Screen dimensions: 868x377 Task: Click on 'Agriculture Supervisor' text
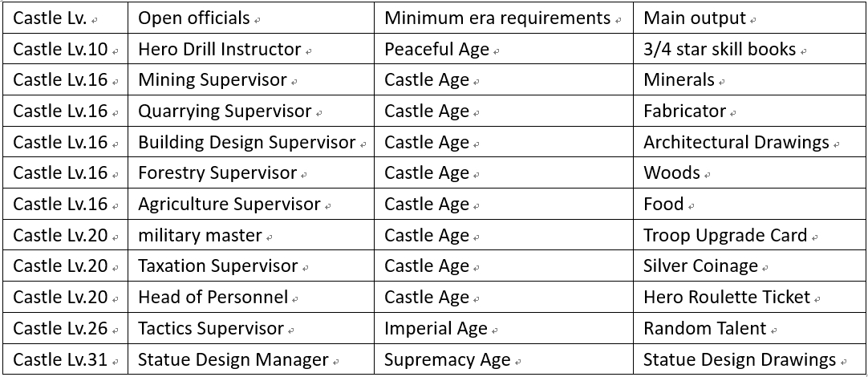229,205
